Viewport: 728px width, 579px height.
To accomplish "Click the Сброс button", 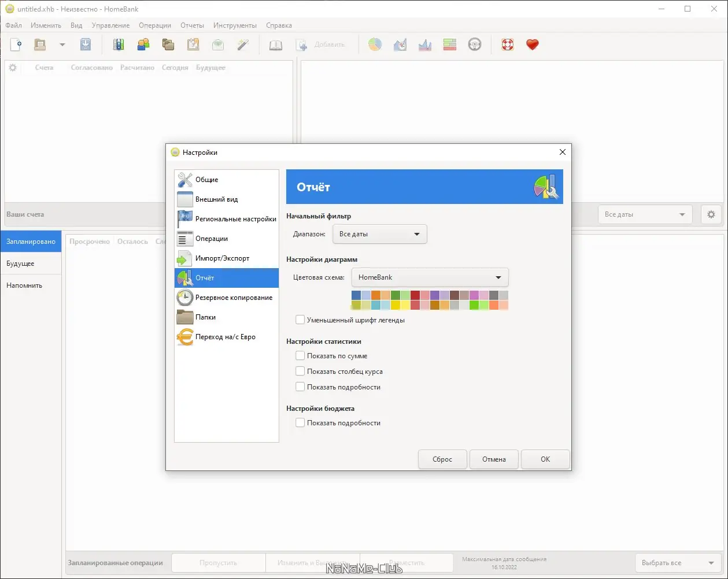I will pos(442,459).
